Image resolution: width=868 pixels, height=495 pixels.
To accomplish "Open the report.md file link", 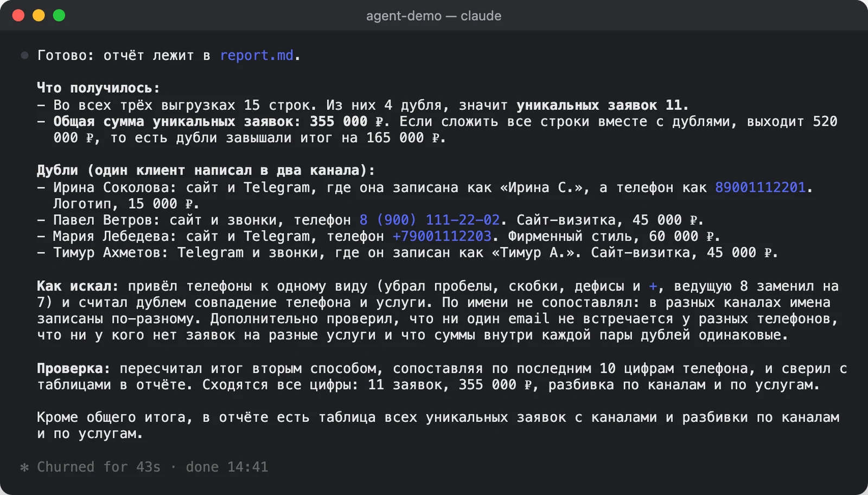I will pos(257,55).
